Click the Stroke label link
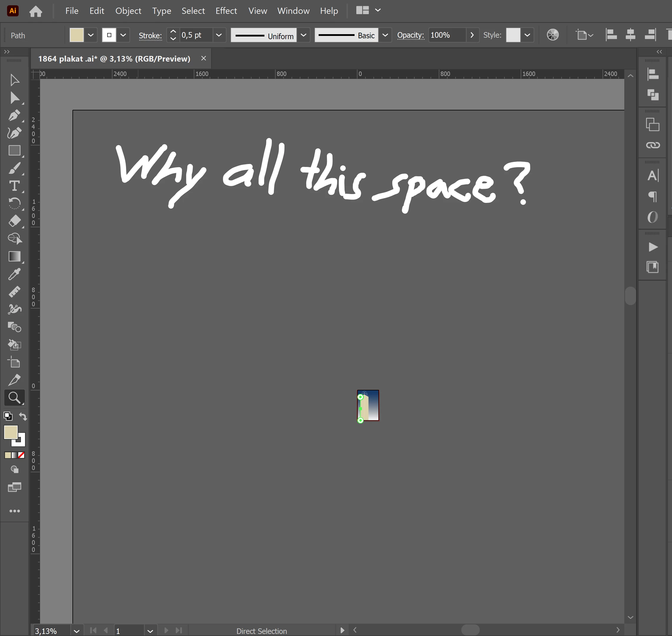Screen dimensions: 672x636 coord(150,35)
